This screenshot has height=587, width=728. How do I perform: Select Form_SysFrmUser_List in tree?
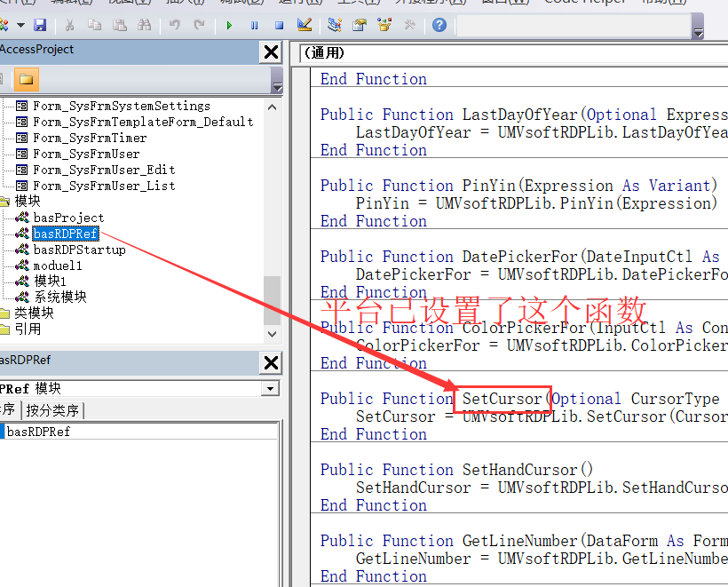pyautogui.click(x=105, y=186)
